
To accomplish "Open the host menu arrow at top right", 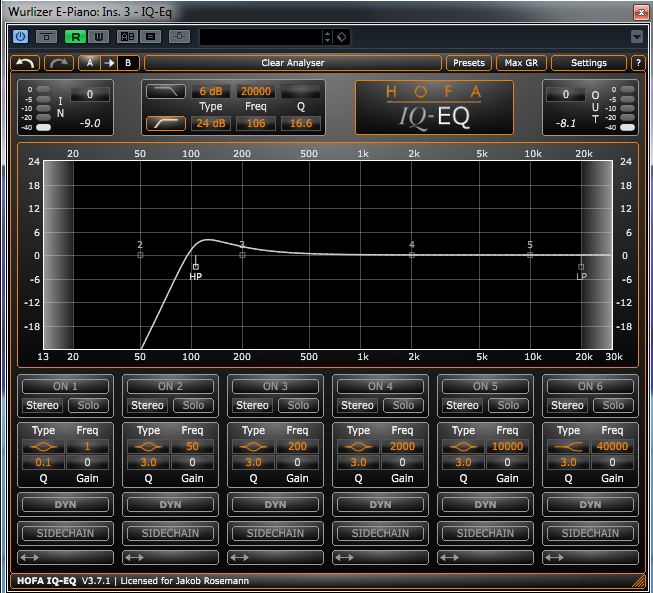I will point(637,37).
